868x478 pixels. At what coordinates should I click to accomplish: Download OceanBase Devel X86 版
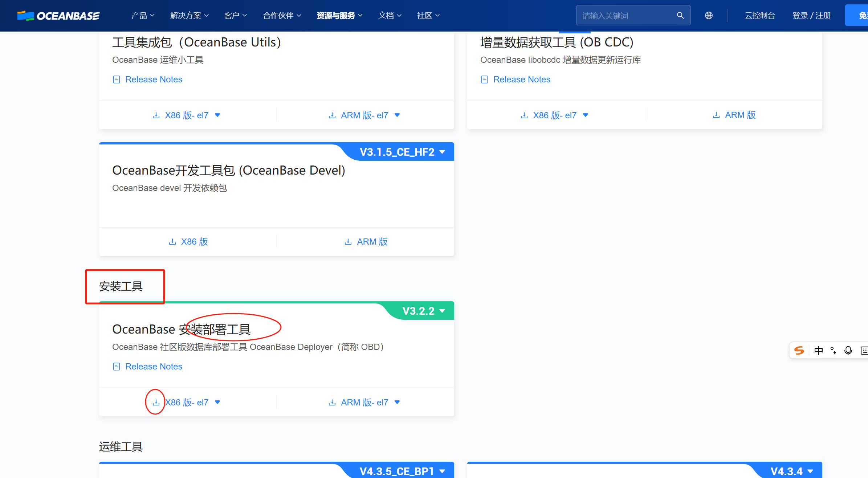(x=188, y=242)
